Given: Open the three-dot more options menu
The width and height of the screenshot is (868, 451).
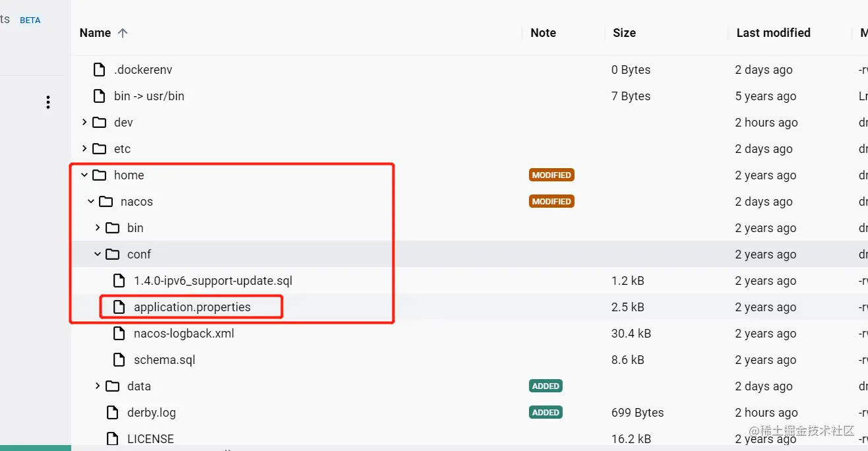Looking at the screenshot, I should (x=48, y=102).
